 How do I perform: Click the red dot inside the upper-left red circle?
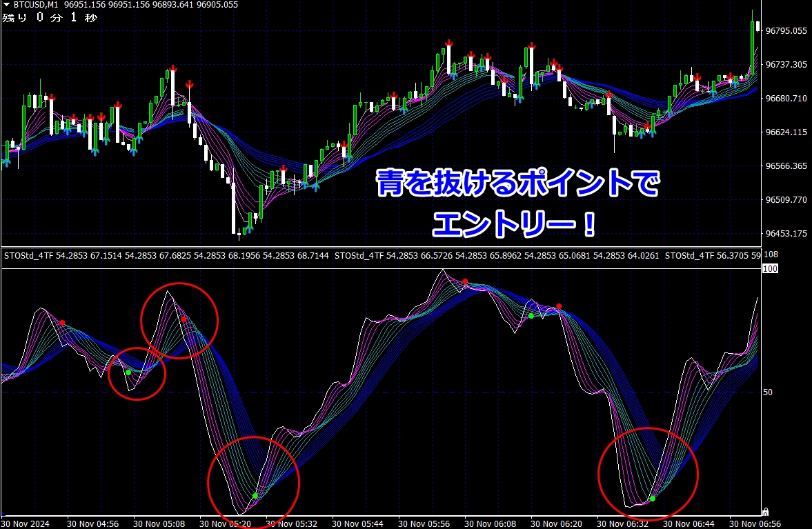(184, 319)
